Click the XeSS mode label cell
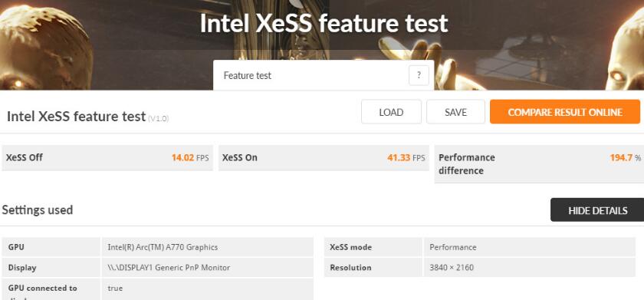644x300 pixels. point(373,247)
